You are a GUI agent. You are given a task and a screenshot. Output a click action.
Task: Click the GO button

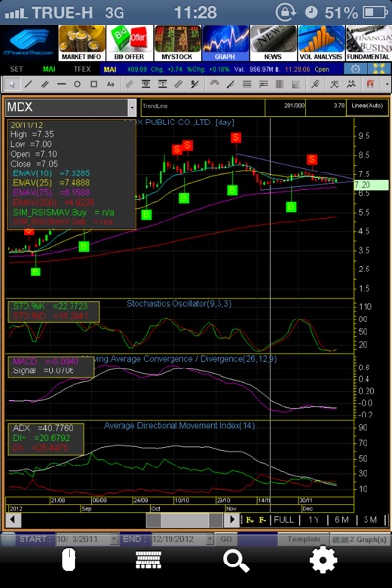click(x=226, y=539)
